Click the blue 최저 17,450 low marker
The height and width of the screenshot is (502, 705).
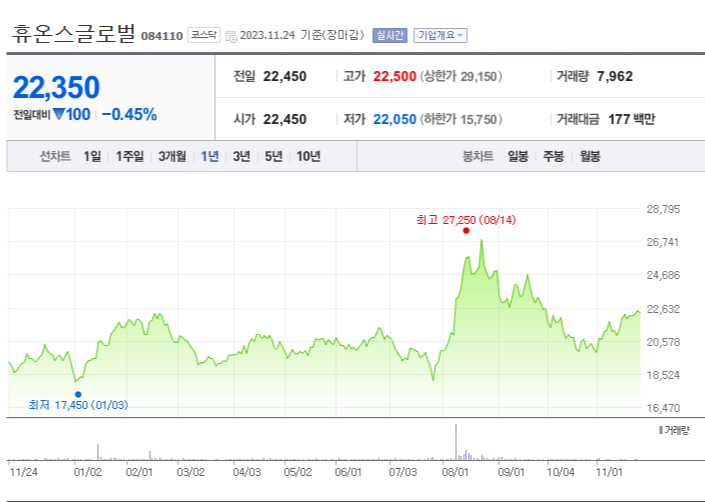78,395
